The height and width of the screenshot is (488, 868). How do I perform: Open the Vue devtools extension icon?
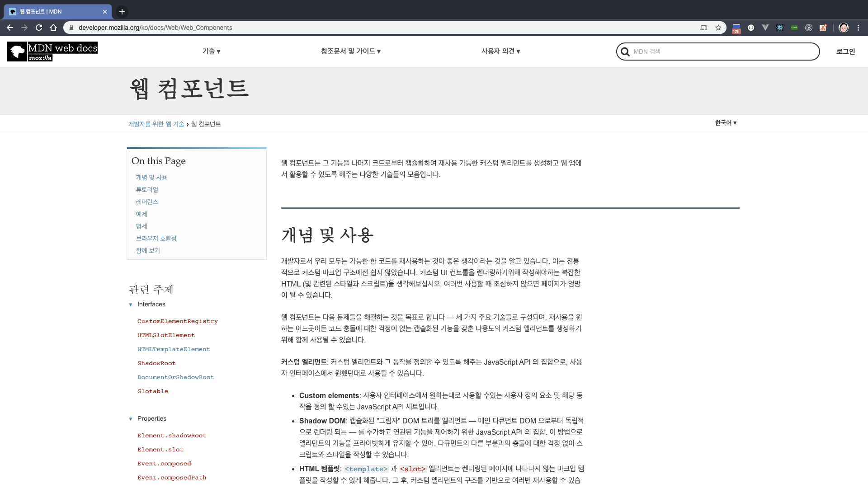[765, 28]
